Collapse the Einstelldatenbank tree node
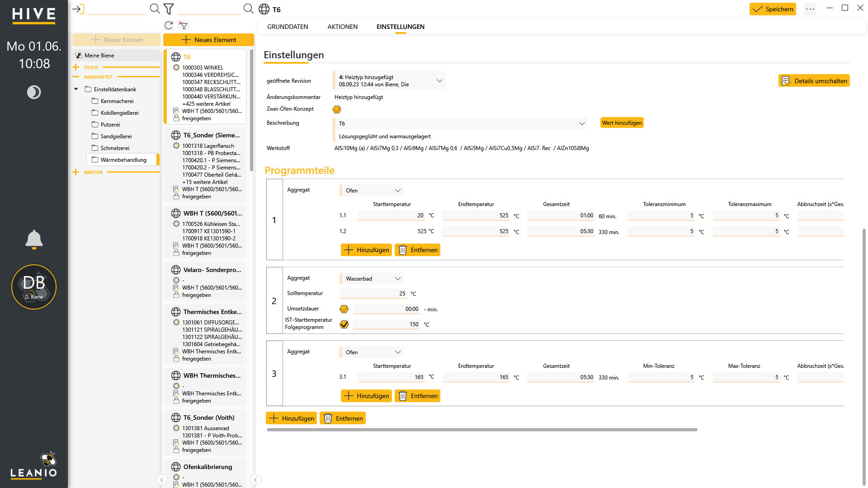 pyautogui.click(x=76, y=89)
